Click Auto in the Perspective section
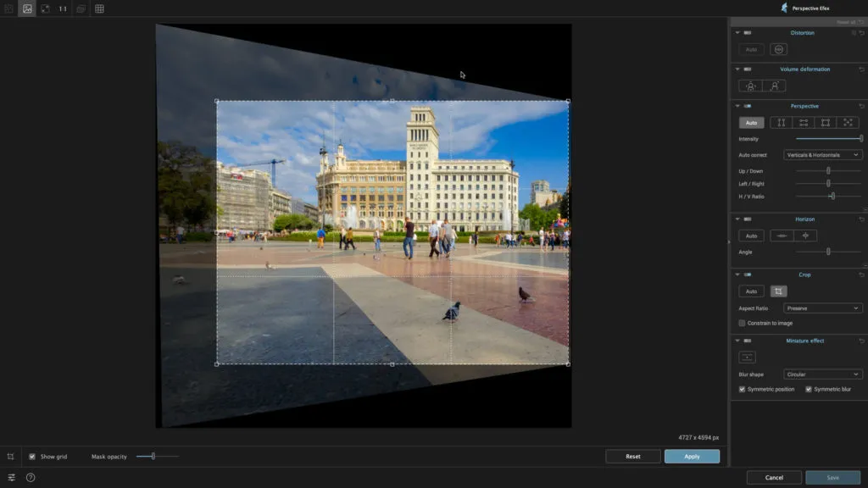The height and width of the screenshot is (488, 868). [x=751, y=122]
